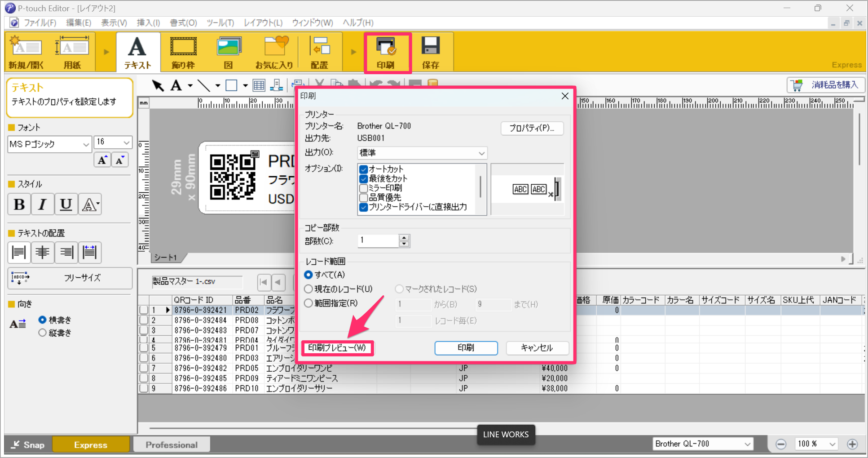868x458 pixels.
Task: Align text center
Action: coord(43,252)
